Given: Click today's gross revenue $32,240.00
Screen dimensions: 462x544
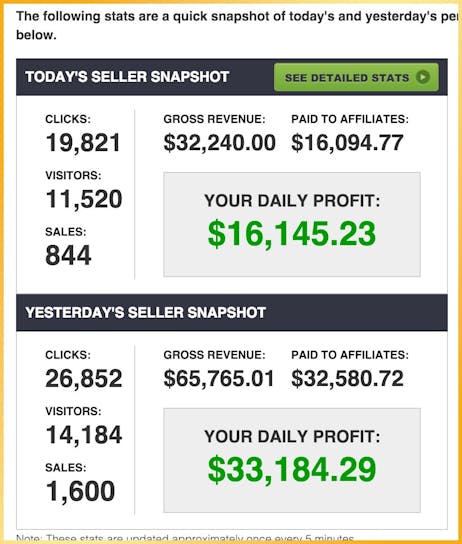Looking at the screenshot, I should pos(220,143).
